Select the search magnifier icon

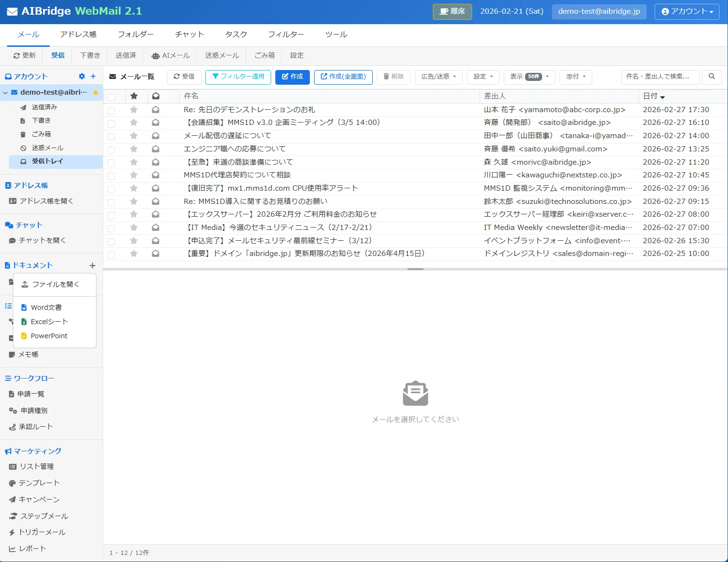[x=711, y=77]
